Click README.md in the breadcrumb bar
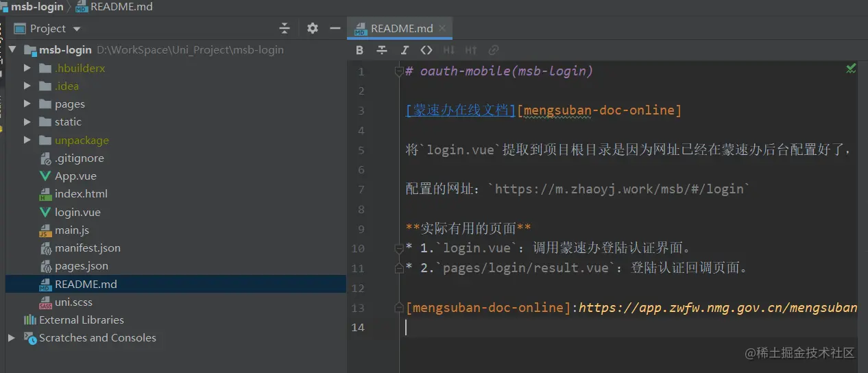 (122, 7)
